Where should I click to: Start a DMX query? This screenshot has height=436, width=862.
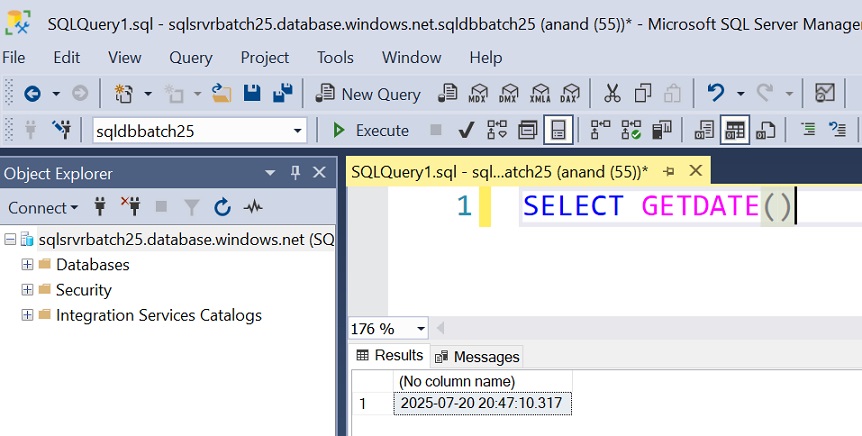[509, 93]
